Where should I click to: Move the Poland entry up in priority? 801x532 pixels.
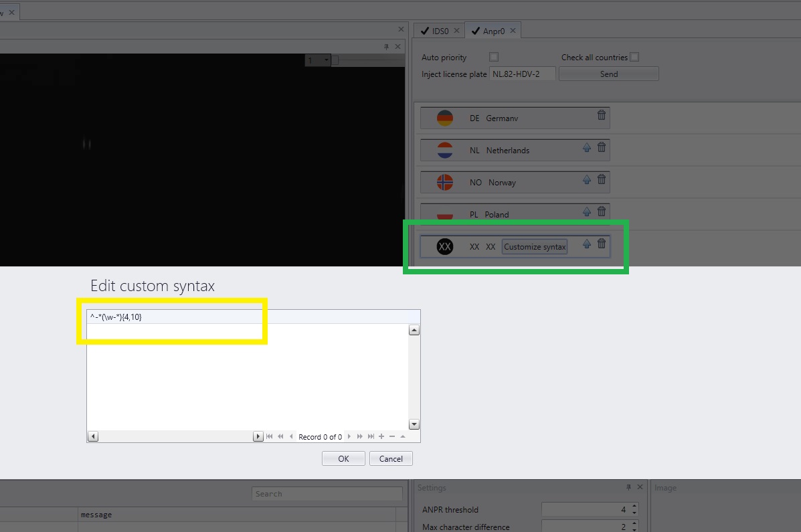coord(587,211)
